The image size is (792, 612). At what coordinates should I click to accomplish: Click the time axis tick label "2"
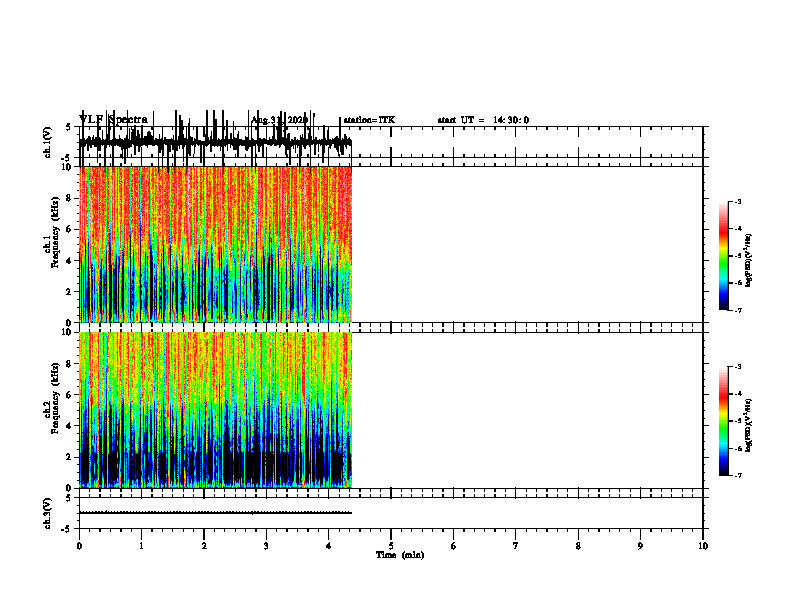click(204, 546)
